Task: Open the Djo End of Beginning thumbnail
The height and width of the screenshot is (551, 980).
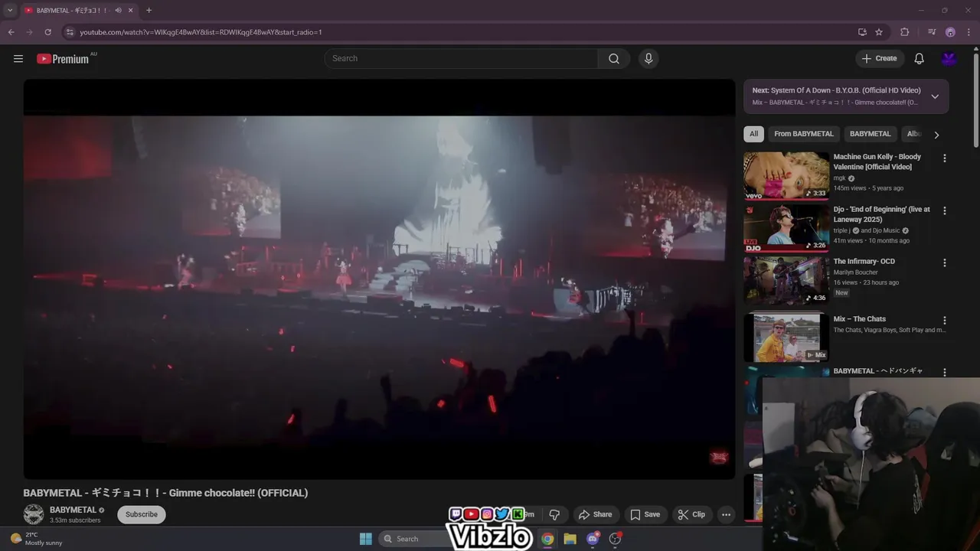Action: [x=786, y=228]
